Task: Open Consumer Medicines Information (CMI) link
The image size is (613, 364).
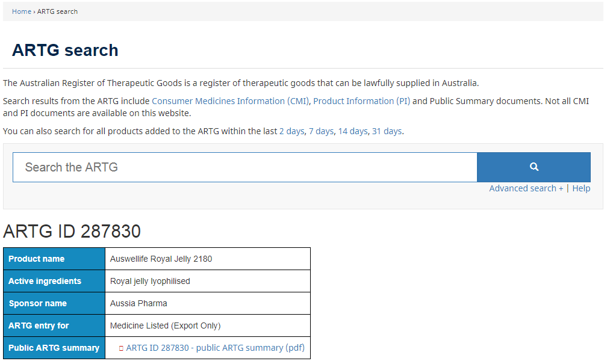Action: click(x=230, y=101)
